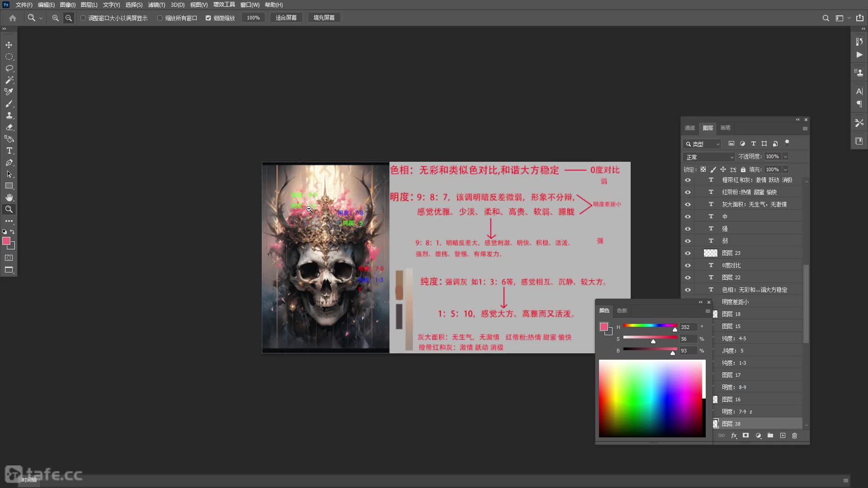Select the Eraser tool
Image resolution: width=868 pixels, height=488 pixels.
9,127
